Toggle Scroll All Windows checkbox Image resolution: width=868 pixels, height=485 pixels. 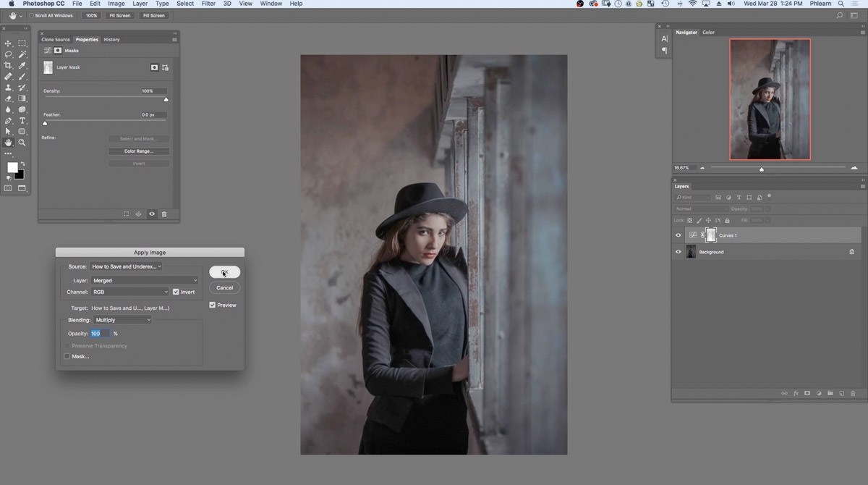pos(31,15)
